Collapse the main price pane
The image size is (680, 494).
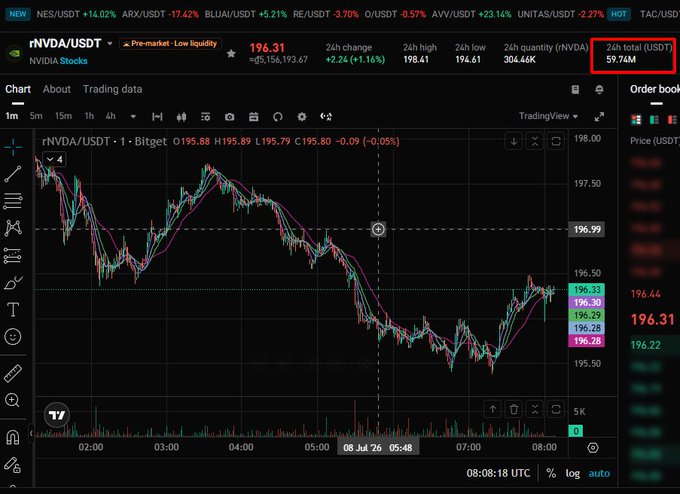coord(535,141)
